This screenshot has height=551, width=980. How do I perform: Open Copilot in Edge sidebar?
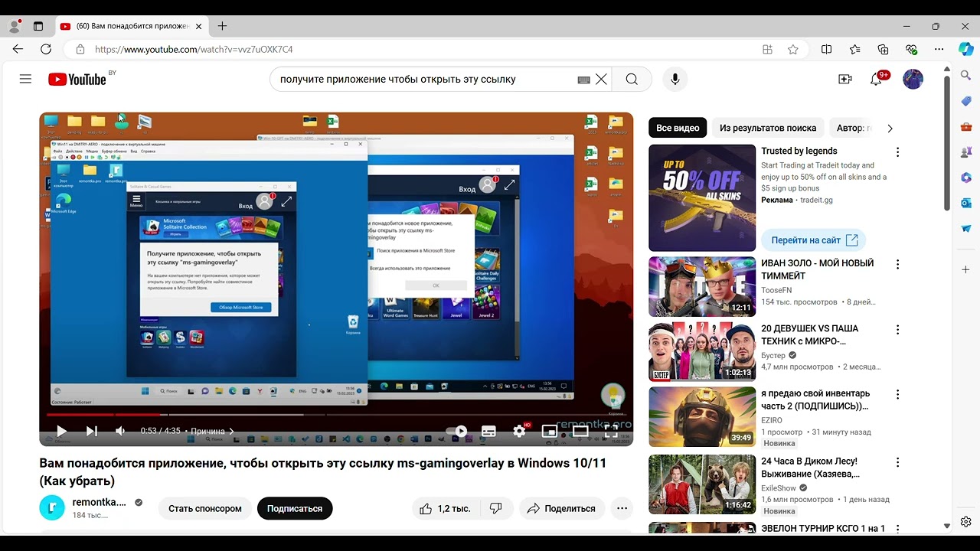(x=966, y=49)
